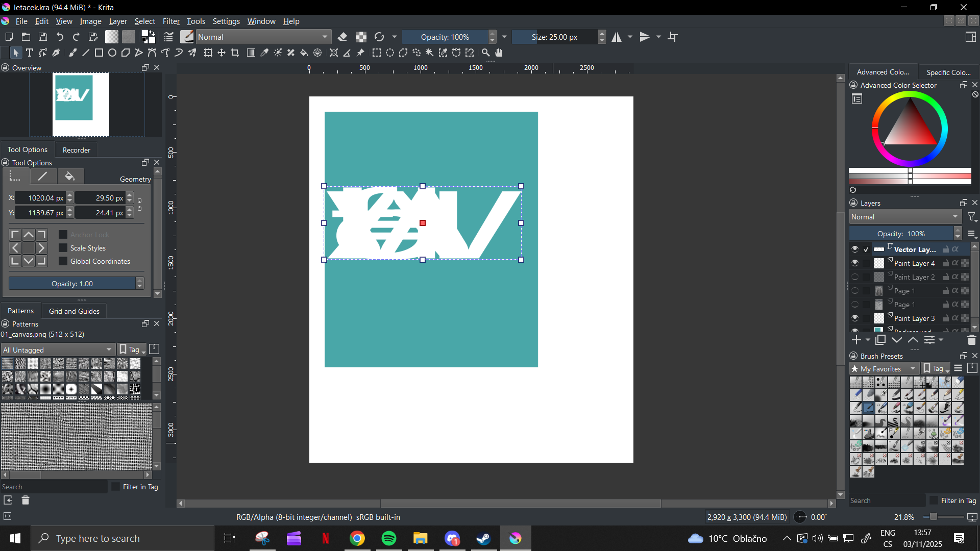This screenshot has width=980, height=551.
Task: Click the horizontal mirror tool icon
Action: pyautogui.click(x=617, y=37)
